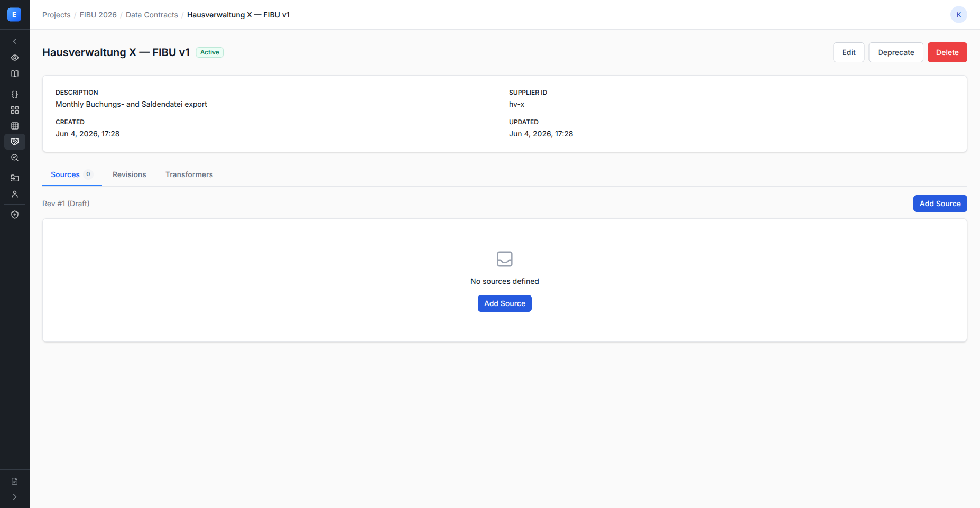Click the Add Source button beside Rev #1
Viewport: 980px width, 508px height.
click(x=940, y=204)
